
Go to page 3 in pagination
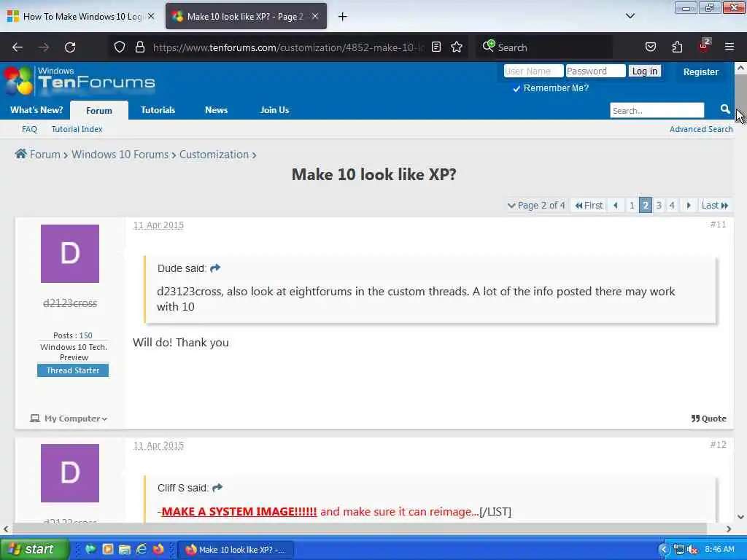click(x=659, y=205)
